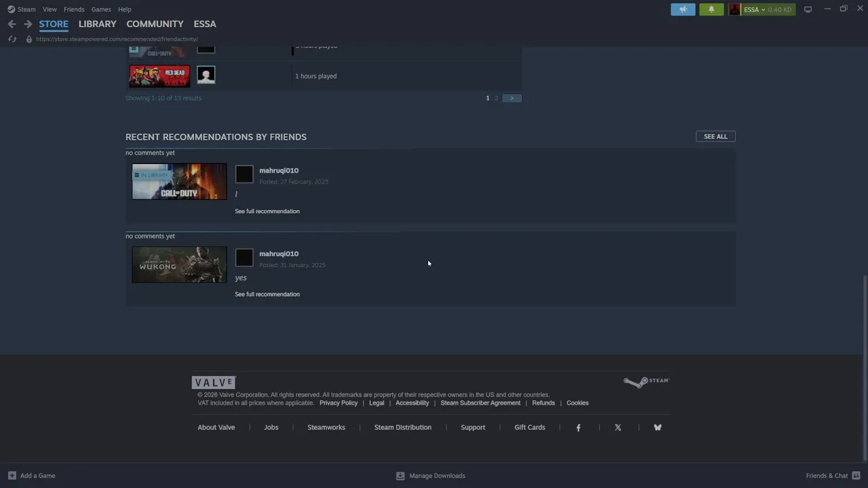
Task: Open the Call of Duty recommendation thumbnail
Action: coord(180,182)
